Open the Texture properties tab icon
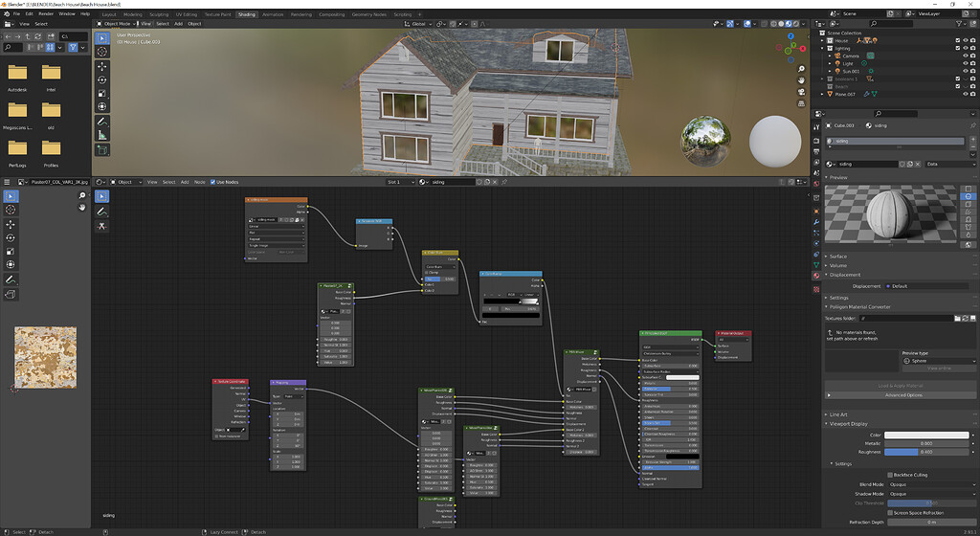The image size is (980, 536). [x=816, y=289]
